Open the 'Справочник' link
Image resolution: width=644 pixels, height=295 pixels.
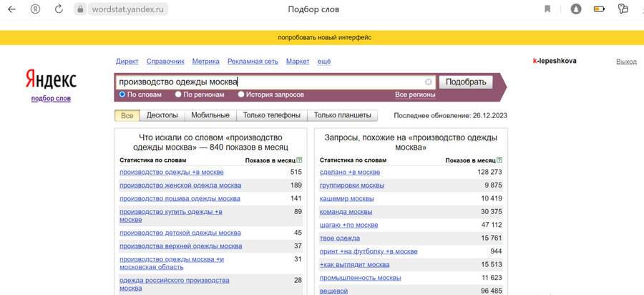[165, 62]
